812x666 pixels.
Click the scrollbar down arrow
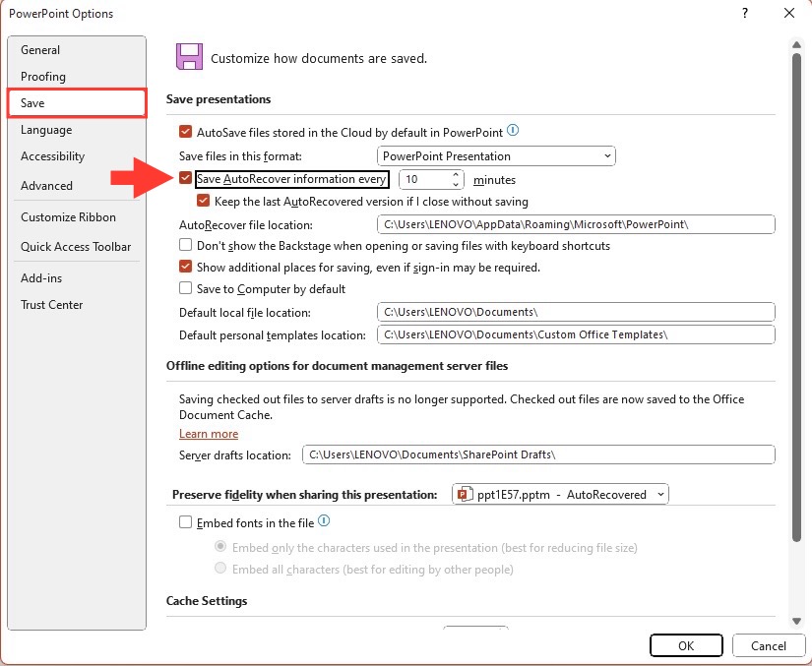(x=796, y=621)
